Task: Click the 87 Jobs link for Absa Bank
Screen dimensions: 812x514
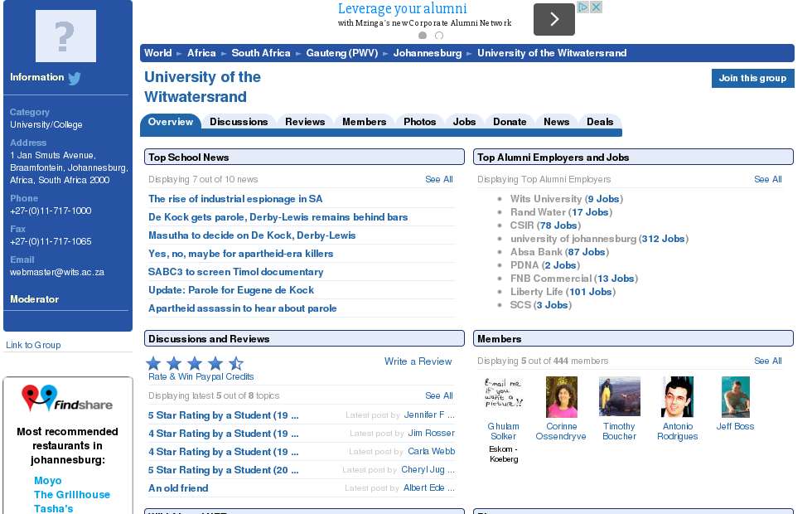Action: (x=587, y=252)
